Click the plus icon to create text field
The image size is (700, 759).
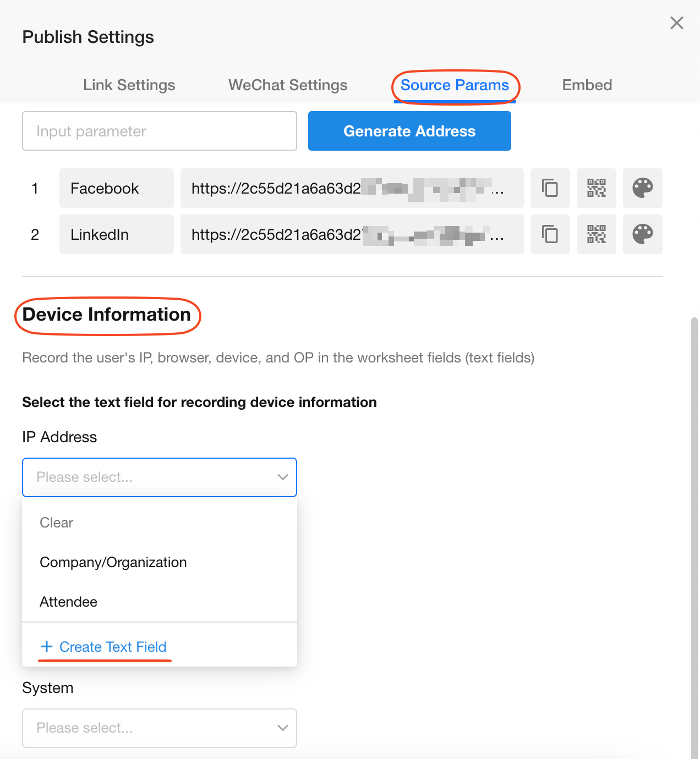[47, 647]
